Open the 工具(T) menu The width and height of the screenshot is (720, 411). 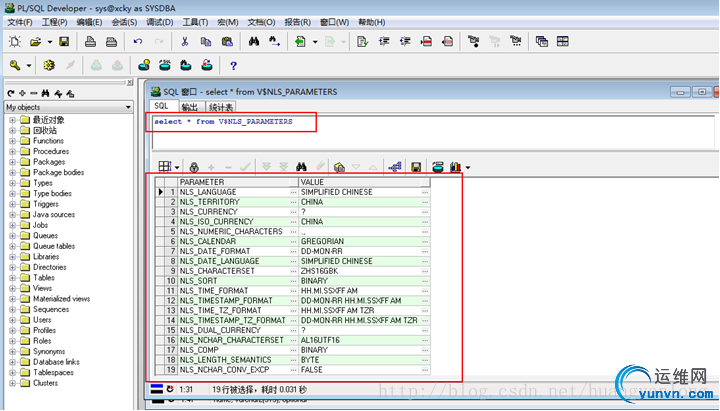196,22
